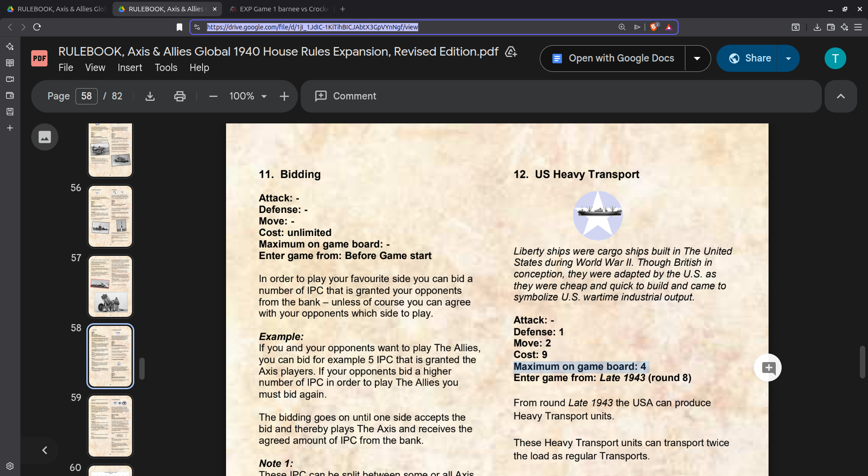Click the download icon in the PDF toolbar
The height and width of the screenshot is (476, 868).
tap(150, 96)
